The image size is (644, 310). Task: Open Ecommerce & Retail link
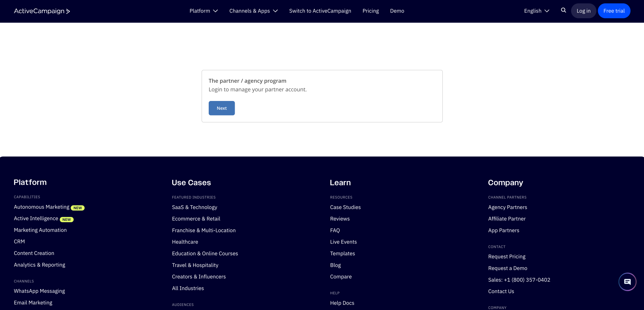point(196,219)
